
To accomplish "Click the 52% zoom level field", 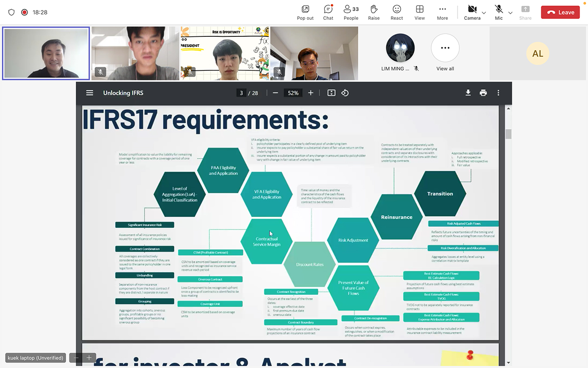I will coord(293,93).
